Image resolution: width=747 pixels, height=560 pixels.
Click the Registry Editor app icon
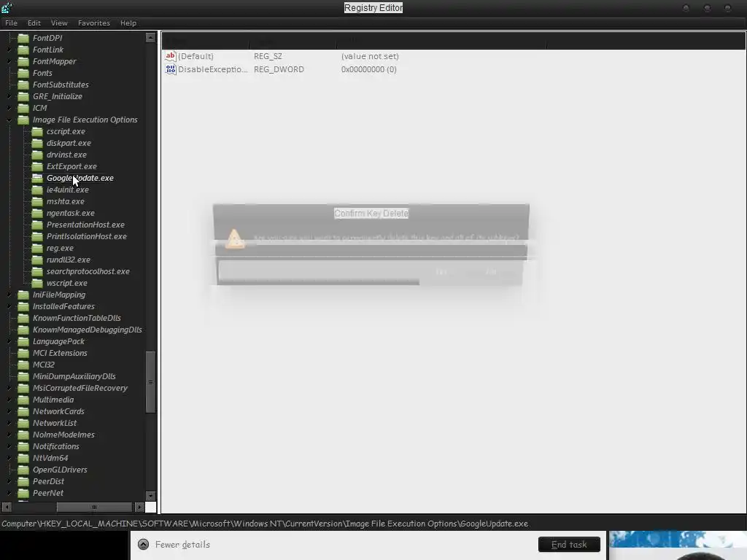tap(7, 7)
